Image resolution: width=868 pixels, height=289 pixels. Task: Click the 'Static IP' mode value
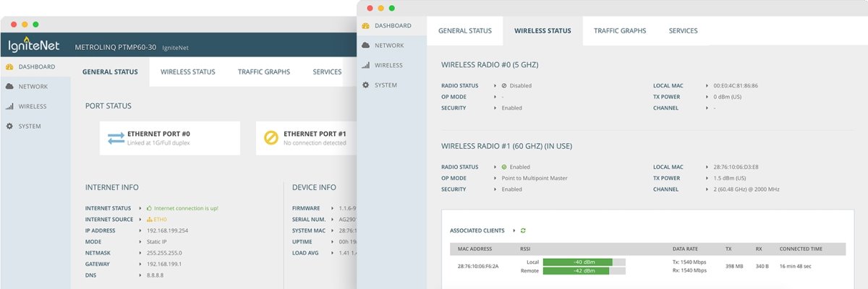coord(156,242)
